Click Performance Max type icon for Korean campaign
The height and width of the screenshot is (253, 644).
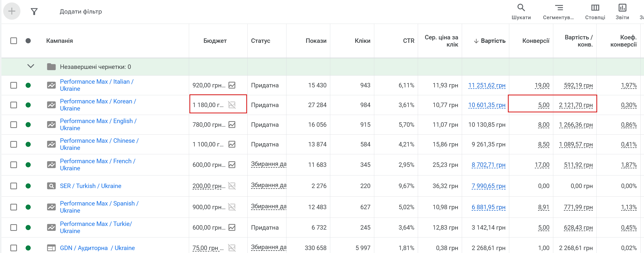51,105
